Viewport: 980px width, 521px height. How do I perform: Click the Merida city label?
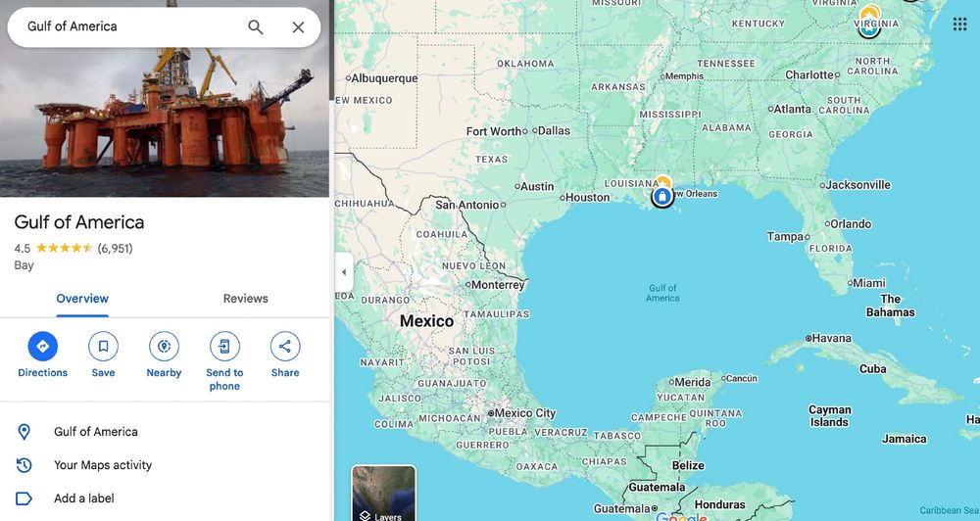click(693, 382)
